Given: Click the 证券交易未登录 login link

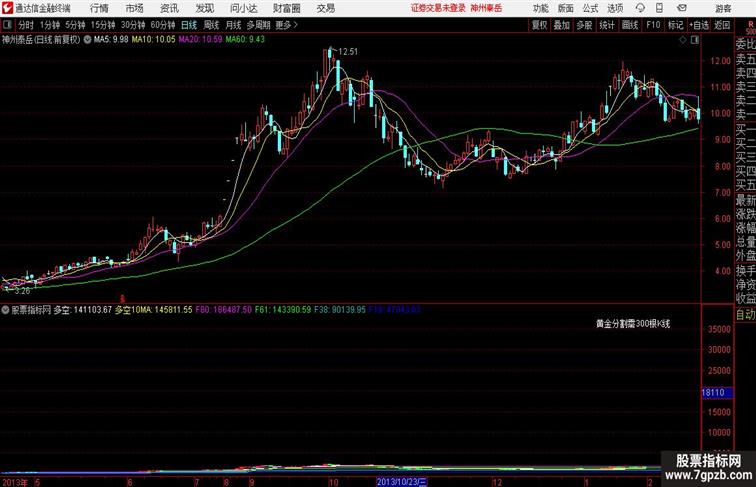Looking at the screenshot, I should pyautogui.click(x=438, y=8).
